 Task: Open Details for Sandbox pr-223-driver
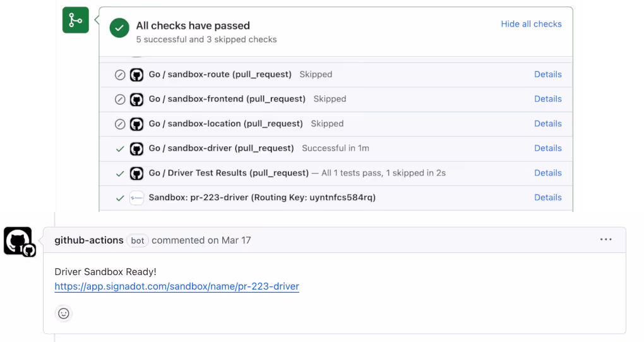tap(548, 198)
